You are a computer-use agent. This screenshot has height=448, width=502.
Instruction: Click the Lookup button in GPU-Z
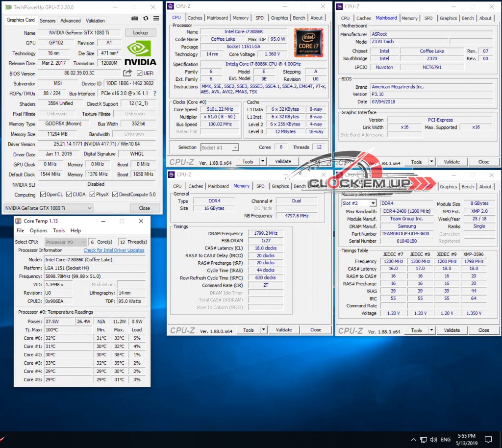(140, 33)
